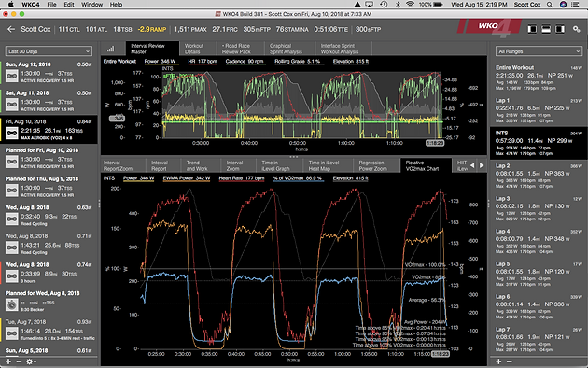Open the wrench settings icon
The height and width of the screenshot is (368, 588).
click(577, 29)
